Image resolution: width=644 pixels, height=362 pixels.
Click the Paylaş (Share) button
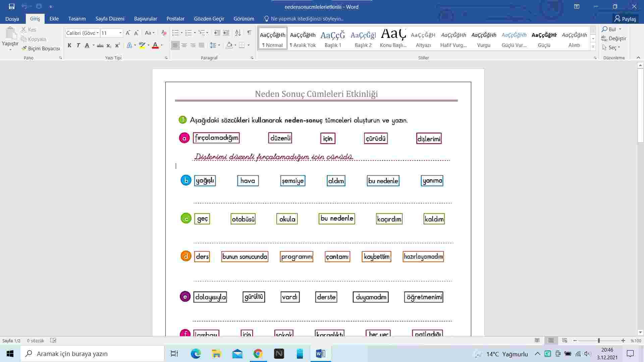[625, 19]
